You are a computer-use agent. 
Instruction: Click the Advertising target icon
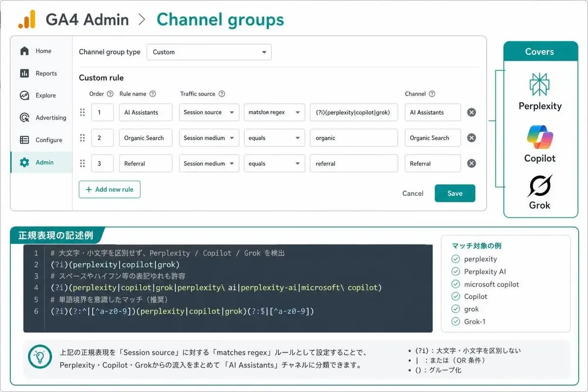click(24, 118)
